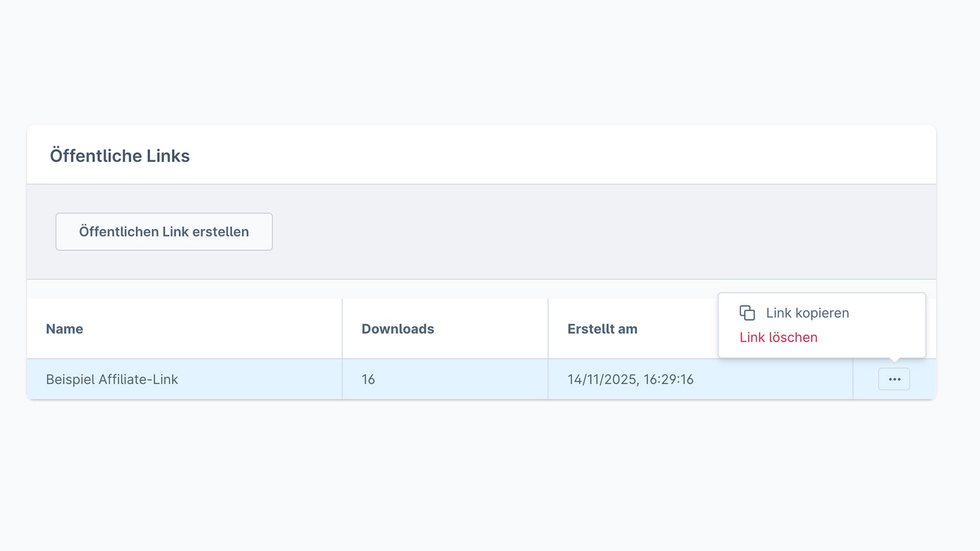980x551 pixels.
Task: Click the popup menu's small pointer caret
Action: pos(894,360)
